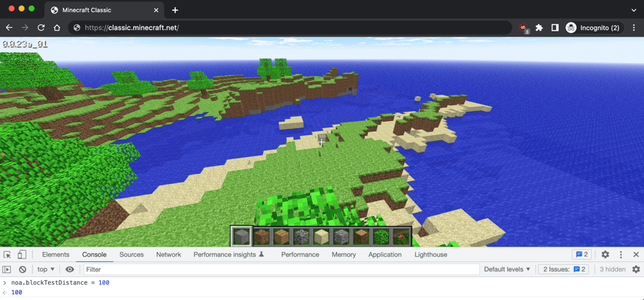Select the Minecraft Classic browser tab

(x=104, y=10)
